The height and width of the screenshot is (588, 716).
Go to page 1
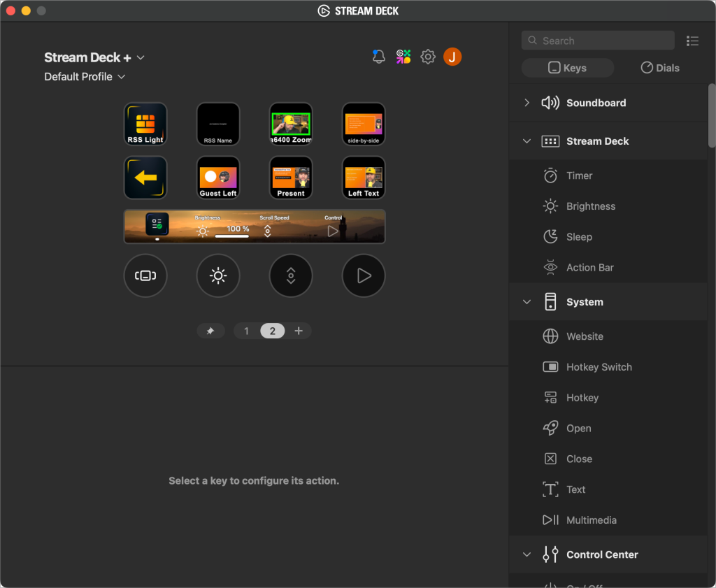tap(246, 331)
